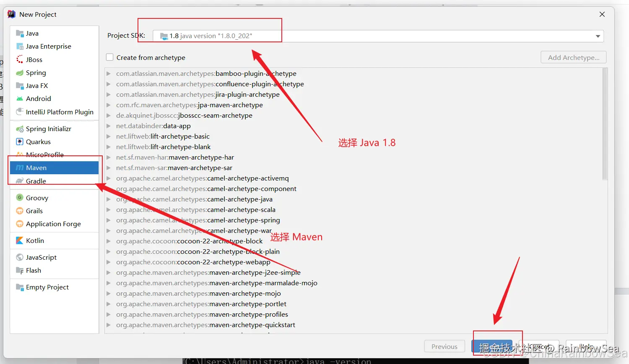This screenshot has width=629, height=364.
Task: Click the Spring Initializr icon
Action: tap(20, 129)
